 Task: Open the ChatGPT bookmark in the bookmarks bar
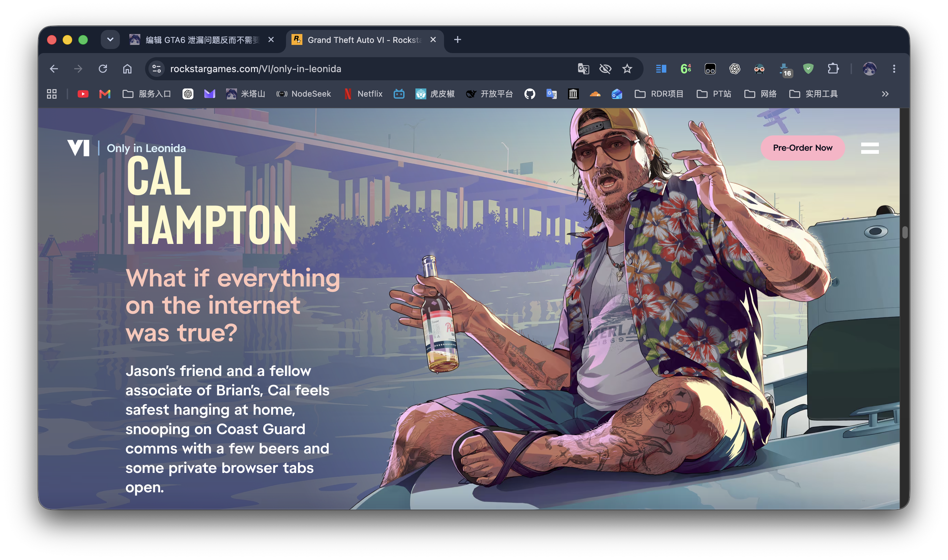(188, 94)
